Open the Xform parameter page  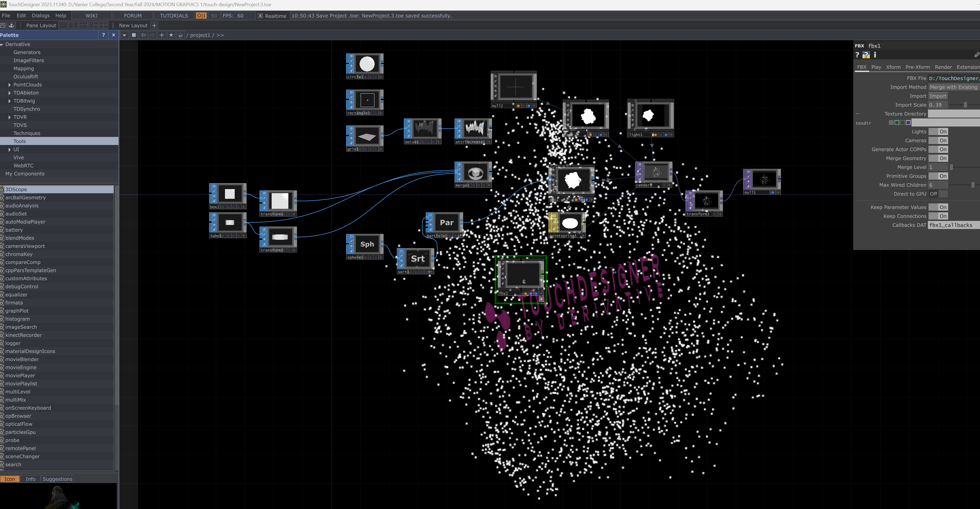893,67
